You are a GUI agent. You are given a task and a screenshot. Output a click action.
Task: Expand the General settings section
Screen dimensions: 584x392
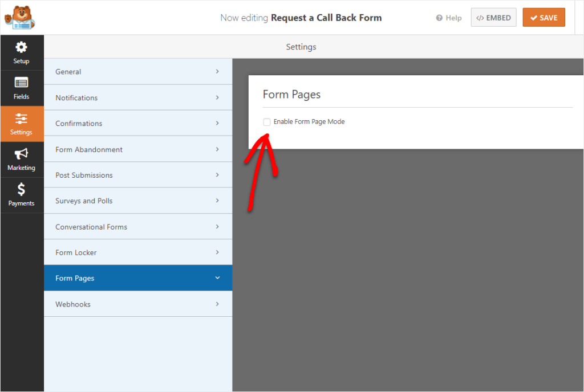pyautogui.click(x=138, y=71)
